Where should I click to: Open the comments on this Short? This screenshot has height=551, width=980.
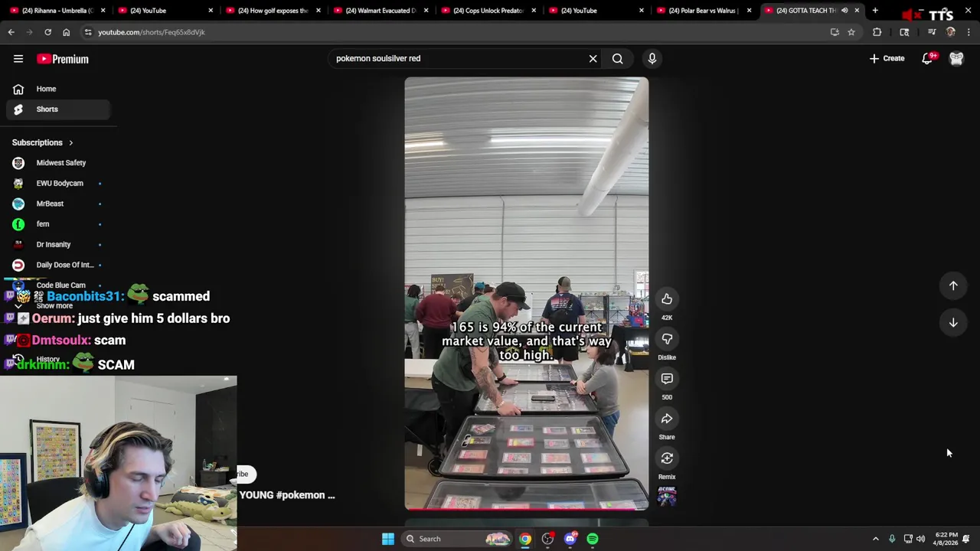pyautogui.click(x=667, y=379)
